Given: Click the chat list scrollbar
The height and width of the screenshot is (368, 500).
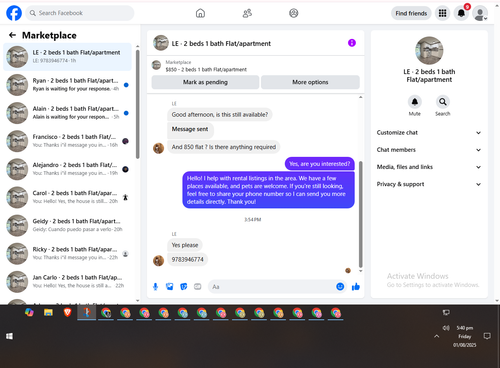Looking at the screenshot, I should coord(138,104).
